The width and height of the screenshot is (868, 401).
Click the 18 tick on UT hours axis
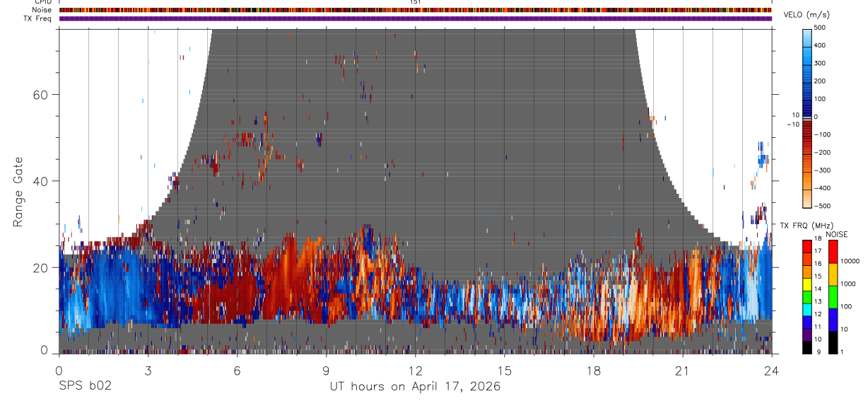point(594,370)
